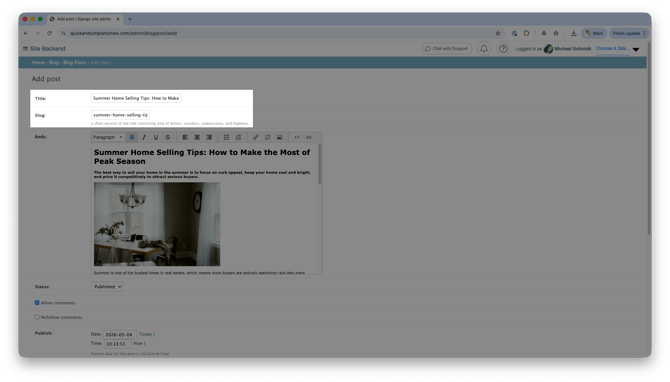Toggle the Allow comments checkbox
Image resolution: width=670 pixels, height=382 pixels.
(x=37, y=303)
